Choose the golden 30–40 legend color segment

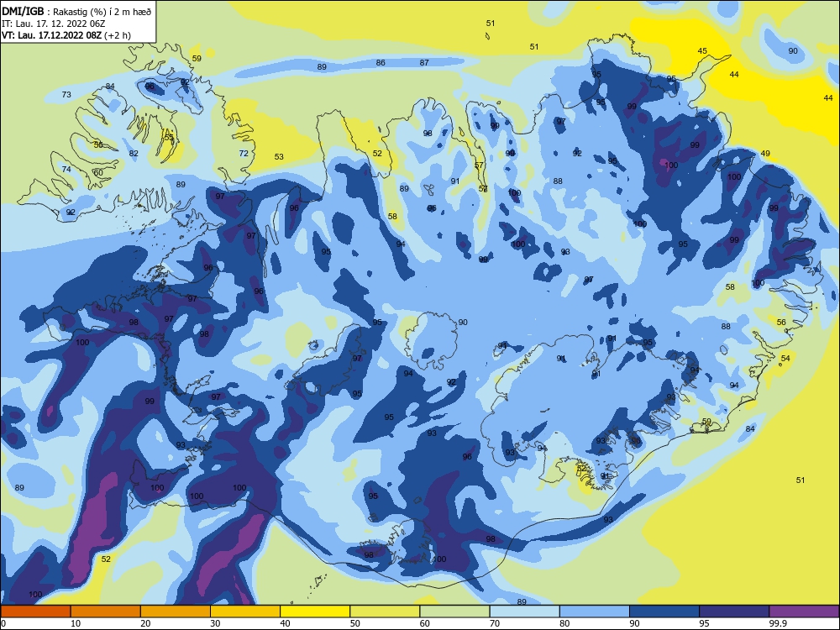pos(245,612)
